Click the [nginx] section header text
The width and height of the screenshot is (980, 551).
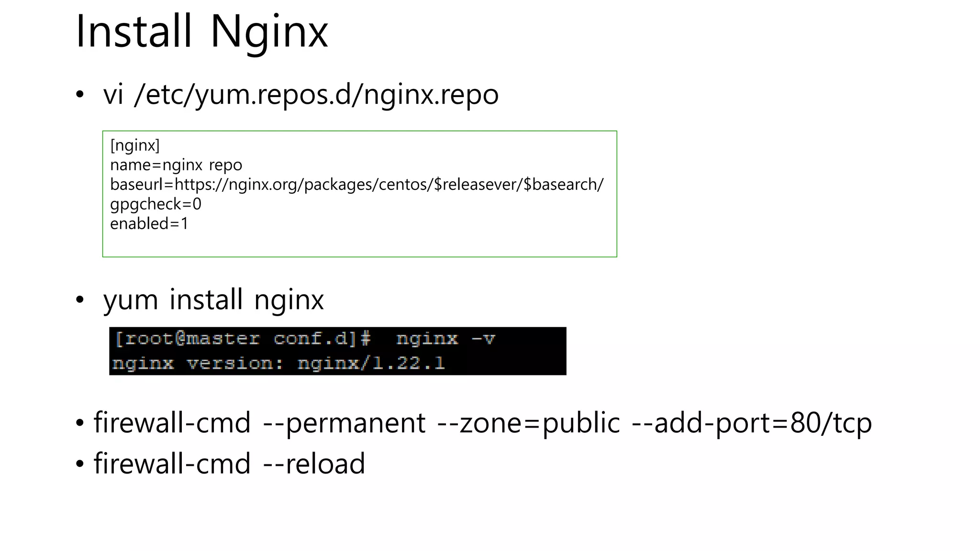click(x=135, y=145)
